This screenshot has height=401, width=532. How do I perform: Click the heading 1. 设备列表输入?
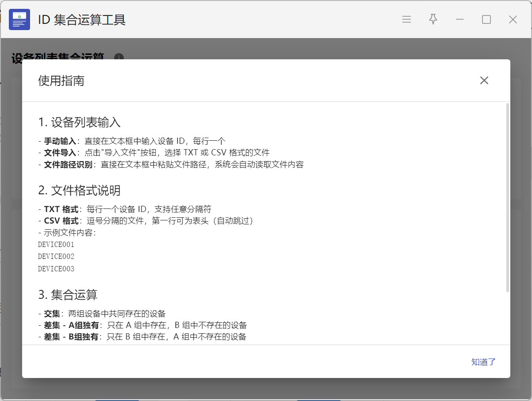tap(80, 122)
